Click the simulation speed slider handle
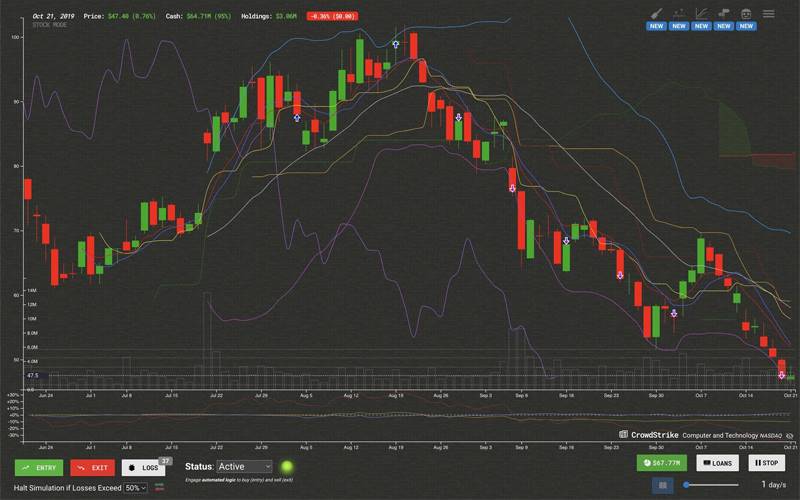Screen dimensions: 800x500 tap(687, 485)
